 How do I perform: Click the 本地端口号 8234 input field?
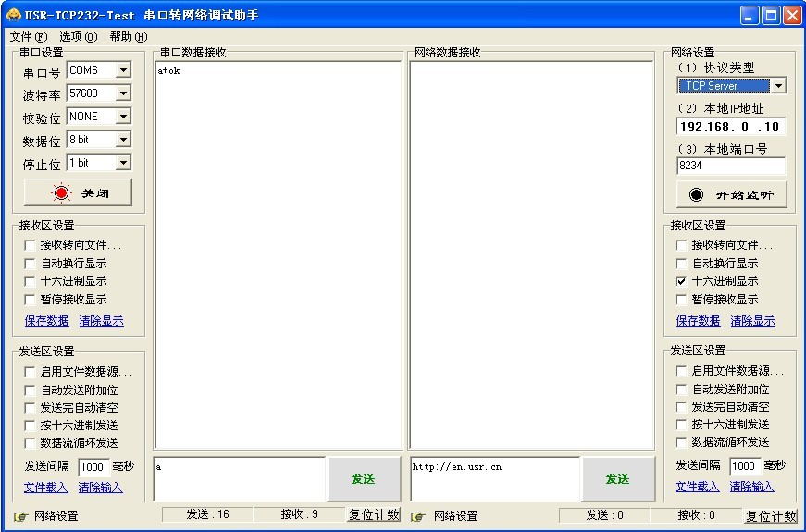[x=730, y=167]
